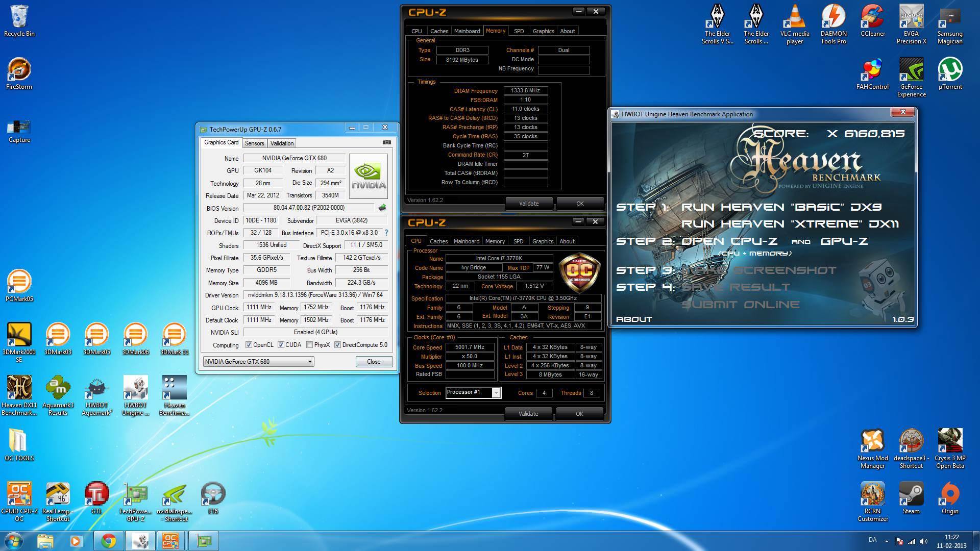Launch GeForce Experience icon
This screenshot has height=551, width=980.
click(911, 77)
